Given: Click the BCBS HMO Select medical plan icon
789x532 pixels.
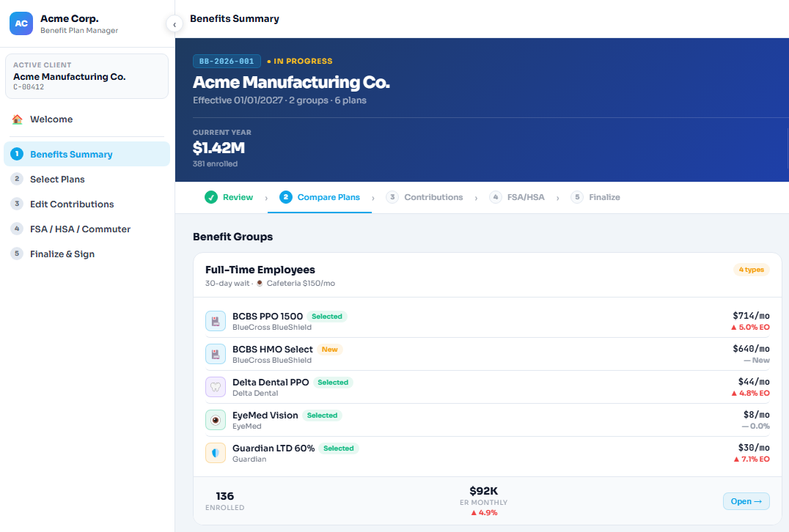Looking at the screenshot, I should coord(216,354).
